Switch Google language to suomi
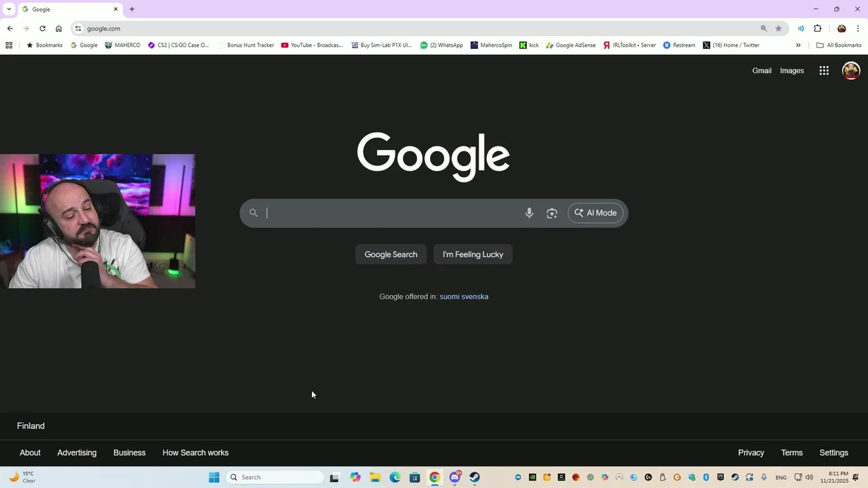Viewport: 868px width, 488px height. [x=450, y=297]
